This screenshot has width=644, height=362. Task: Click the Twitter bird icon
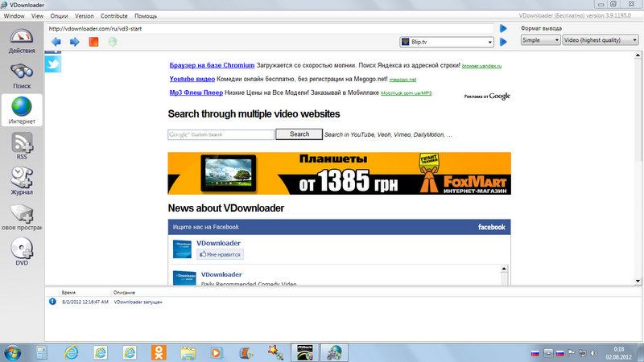53,64
